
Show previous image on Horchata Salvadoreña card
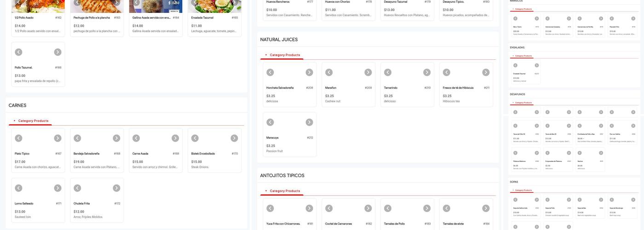click(270, 72)
